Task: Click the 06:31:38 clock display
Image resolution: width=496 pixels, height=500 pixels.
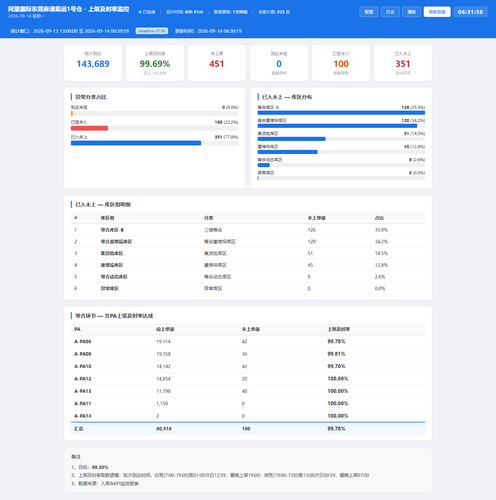Action: click(x=470, y=12)
